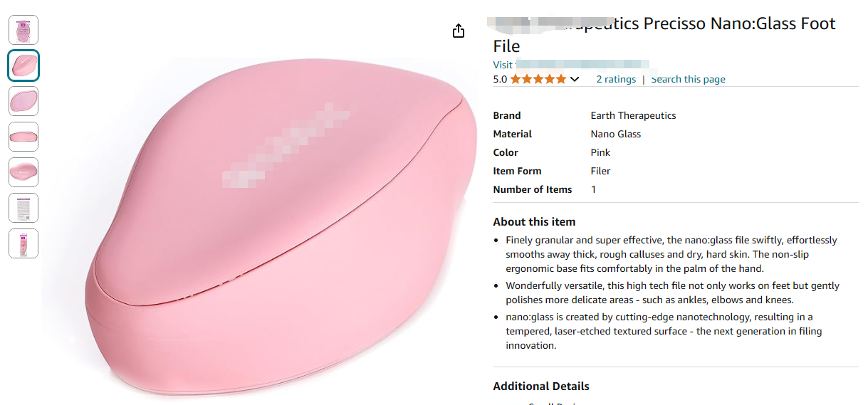The image size is (868, 405).
Task: Select the sixth thumbnail with back label text
Action: [x=23, y=208]
